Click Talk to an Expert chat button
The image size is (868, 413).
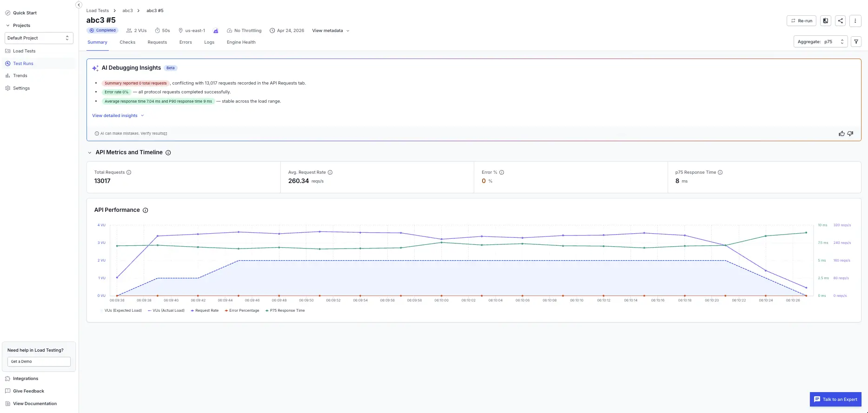(835, 400)
